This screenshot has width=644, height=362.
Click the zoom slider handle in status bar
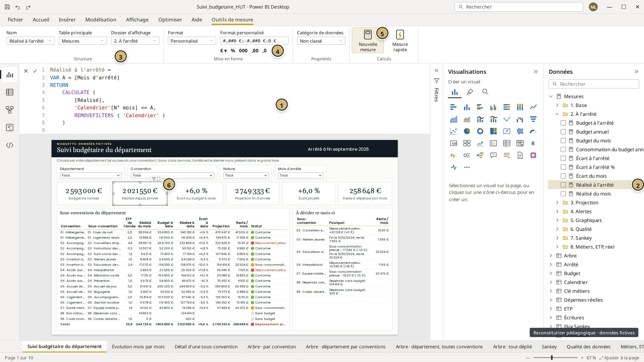(552, 358)
